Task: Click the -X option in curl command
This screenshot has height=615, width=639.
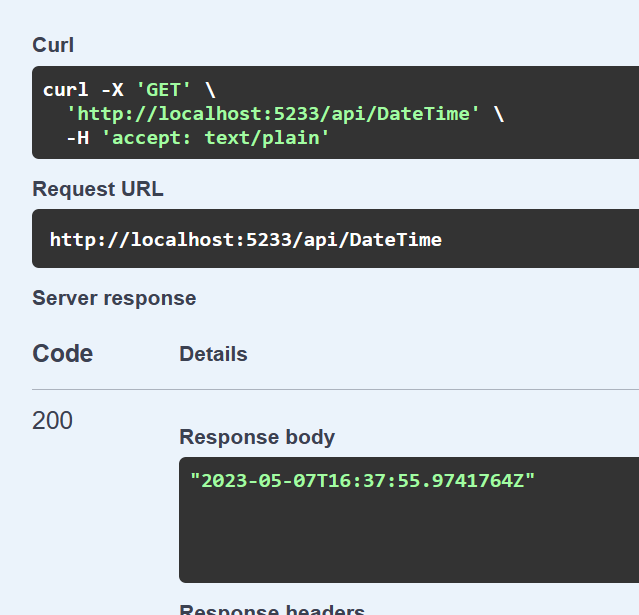Action: tap(113, 90)
